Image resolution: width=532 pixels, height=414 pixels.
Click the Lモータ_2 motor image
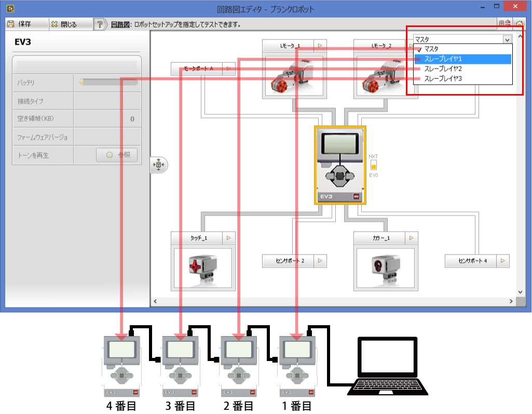click(x=386, y=76)
